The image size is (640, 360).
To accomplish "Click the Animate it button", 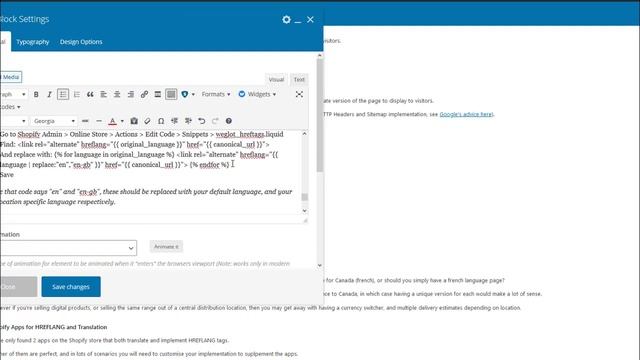I will 166,247.
